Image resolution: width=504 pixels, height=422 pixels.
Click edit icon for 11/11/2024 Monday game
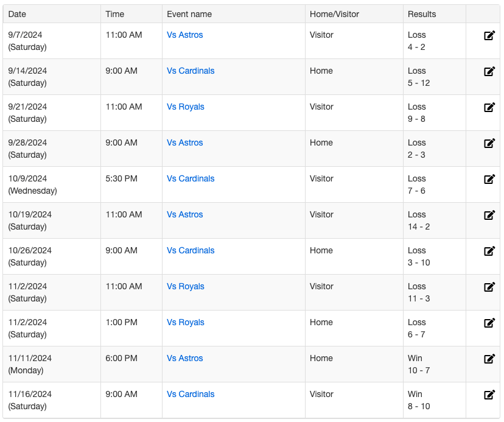489,359
